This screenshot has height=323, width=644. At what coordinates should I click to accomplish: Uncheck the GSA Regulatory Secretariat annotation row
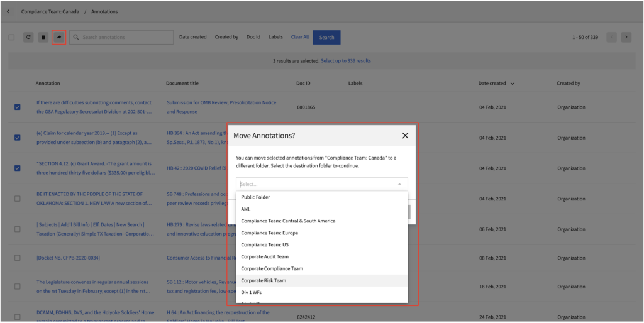[x=17, y=107]
